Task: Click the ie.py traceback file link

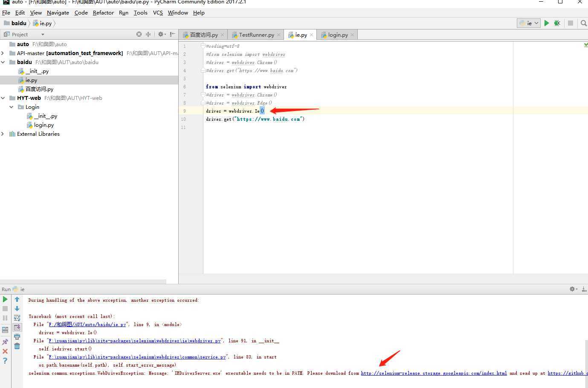Action: (87, 324)
